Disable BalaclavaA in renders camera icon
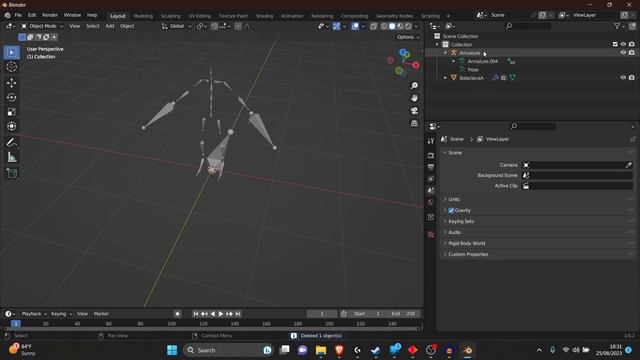 click(631, 78)
